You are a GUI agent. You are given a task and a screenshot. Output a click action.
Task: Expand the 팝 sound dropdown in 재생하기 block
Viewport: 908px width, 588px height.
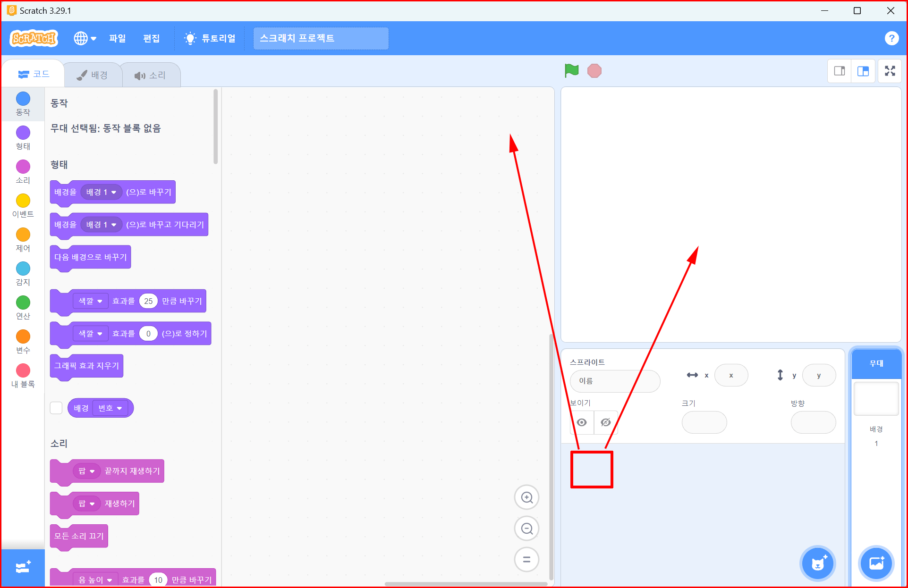[x=87, y=504]
